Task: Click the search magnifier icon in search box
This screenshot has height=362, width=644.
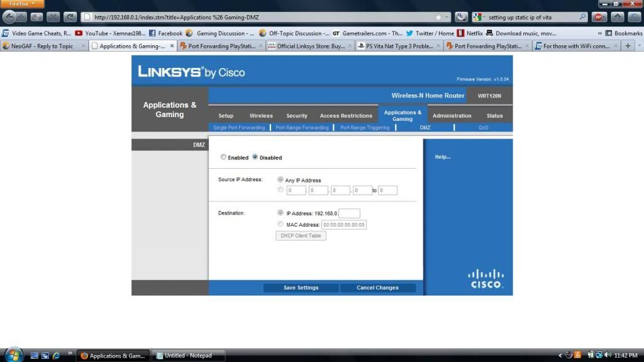Action: click(x=582, y=17)
